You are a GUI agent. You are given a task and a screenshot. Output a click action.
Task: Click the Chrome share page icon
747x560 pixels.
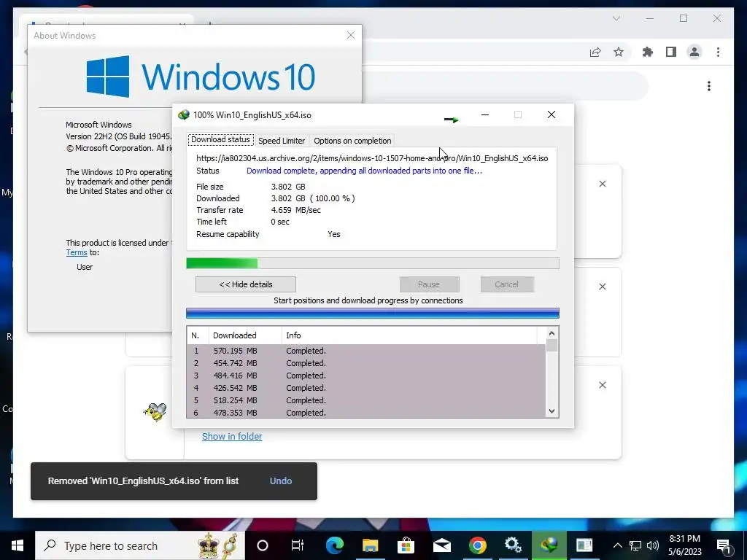coord(595,52)
